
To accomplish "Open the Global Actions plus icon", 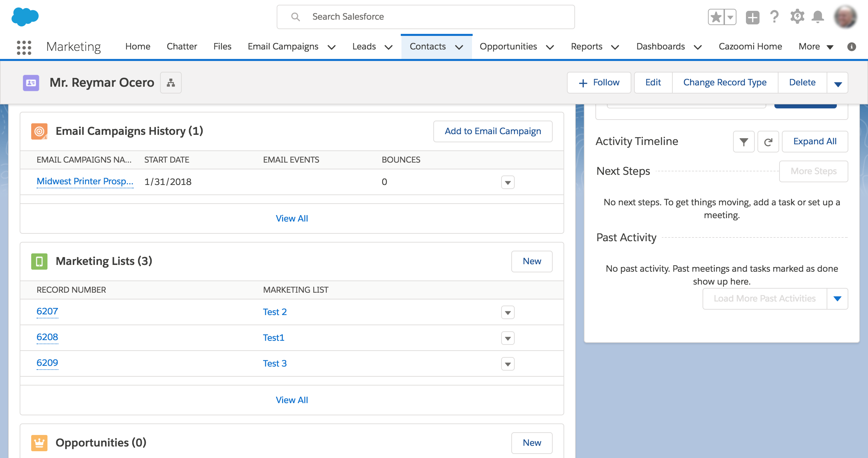I will (x=752, y=17).
